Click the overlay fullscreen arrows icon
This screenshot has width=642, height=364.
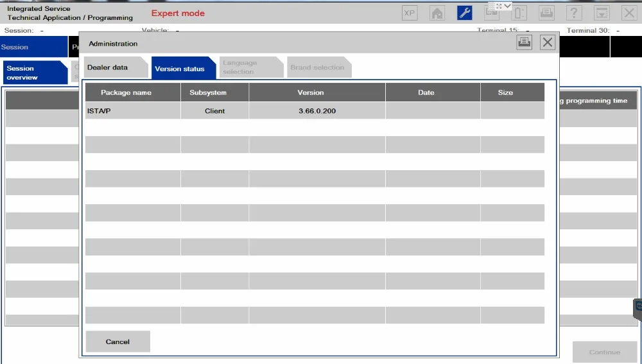(x=499, y=6)
